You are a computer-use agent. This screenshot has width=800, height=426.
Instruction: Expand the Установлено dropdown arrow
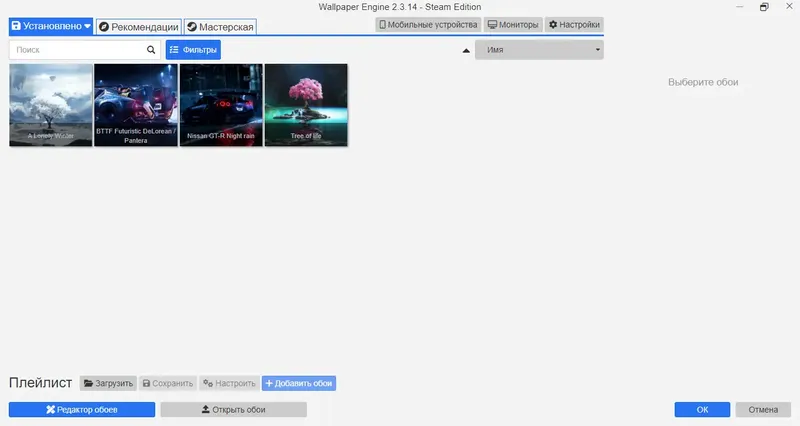[87, 26]
